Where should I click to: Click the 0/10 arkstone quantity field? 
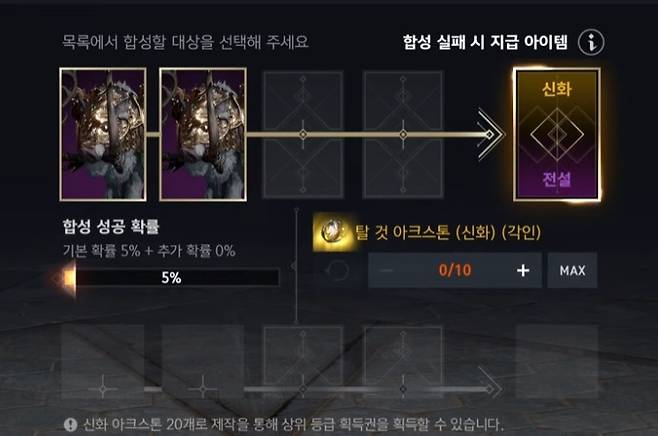[x=455, y=271]
